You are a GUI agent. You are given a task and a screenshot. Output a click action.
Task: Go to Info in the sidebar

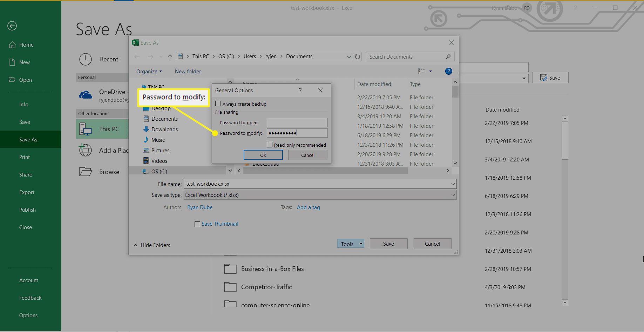[x=23, y=104]
